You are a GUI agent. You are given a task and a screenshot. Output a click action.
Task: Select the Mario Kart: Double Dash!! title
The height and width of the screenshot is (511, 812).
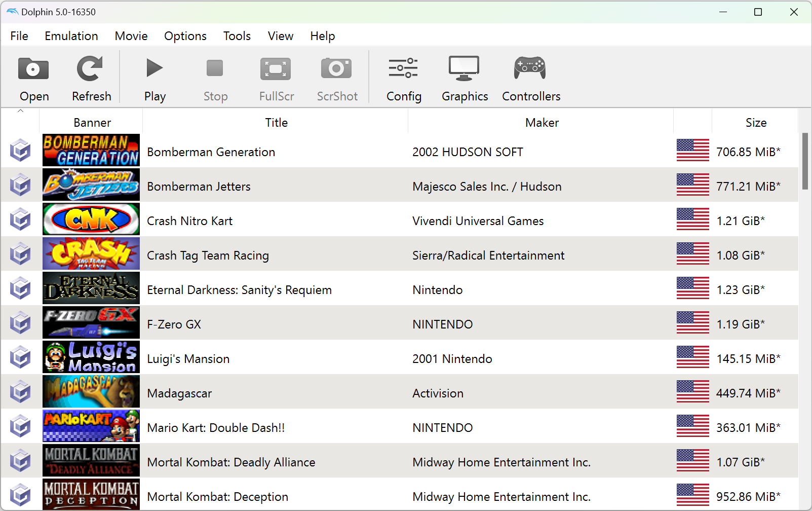click(216, 428)
